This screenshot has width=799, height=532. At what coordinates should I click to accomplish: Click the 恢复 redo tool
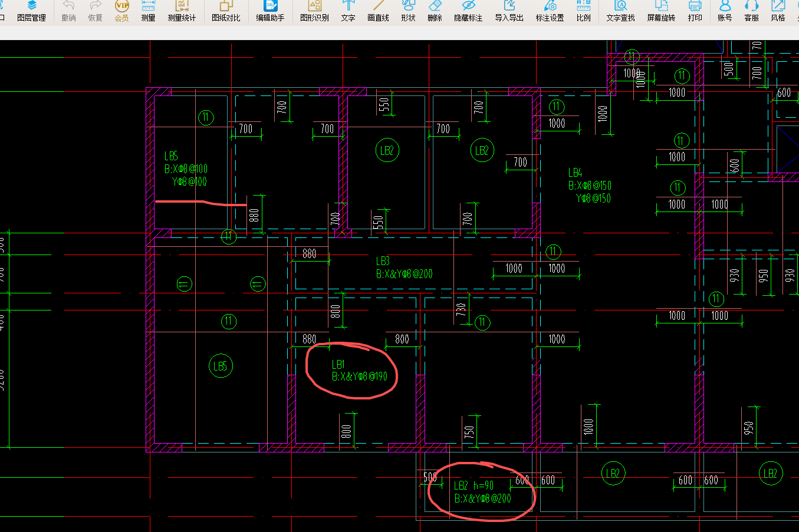(95, 11)
